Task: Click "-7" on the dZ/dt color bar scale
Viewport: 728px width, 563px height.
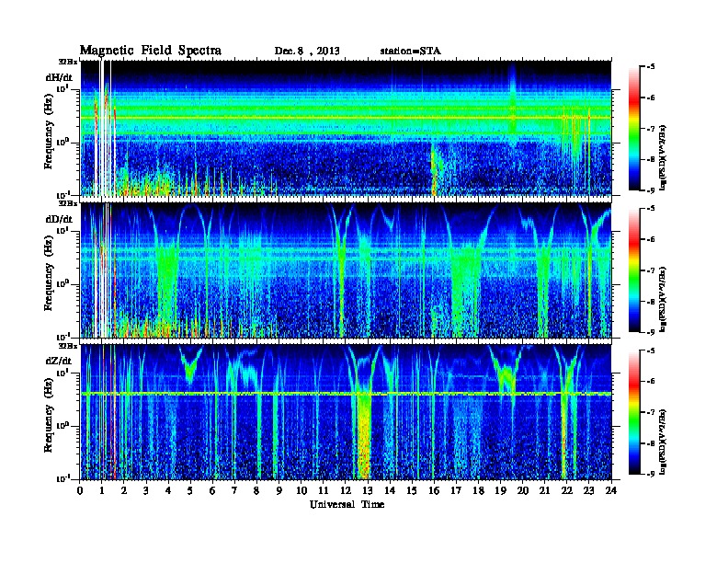Action: tap(650, 412)
